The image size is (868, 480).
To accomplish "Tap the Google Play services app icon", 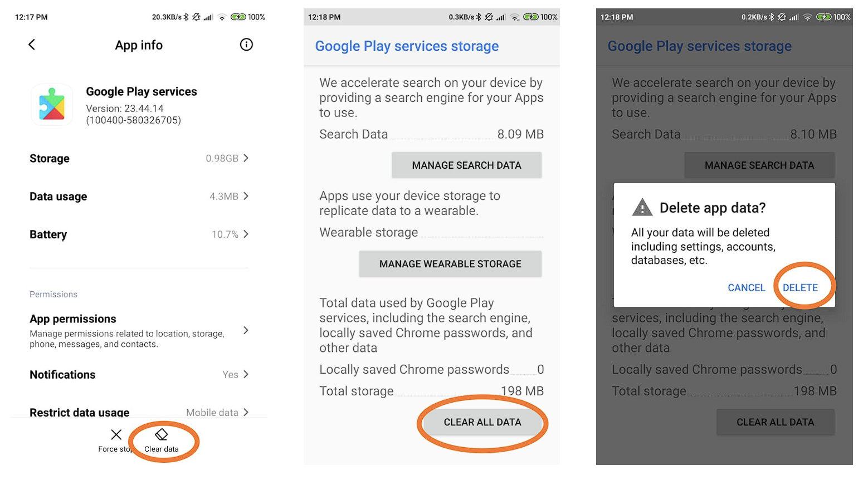I will point(52,105).
